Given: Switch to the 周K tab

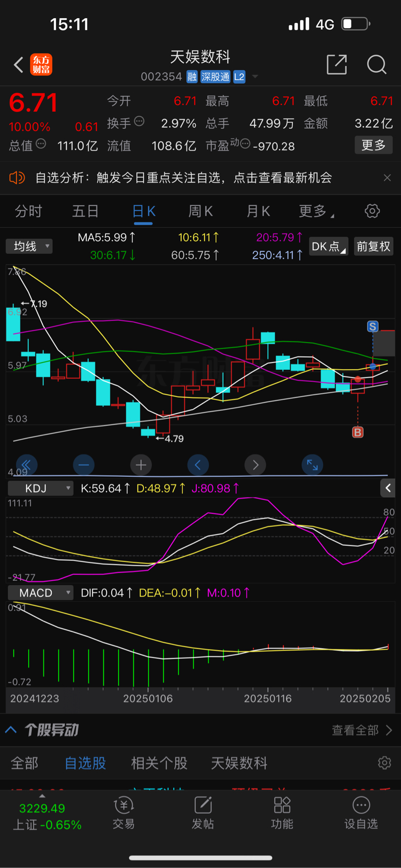Looking at the screenshot, I should [x=200, y=211].
